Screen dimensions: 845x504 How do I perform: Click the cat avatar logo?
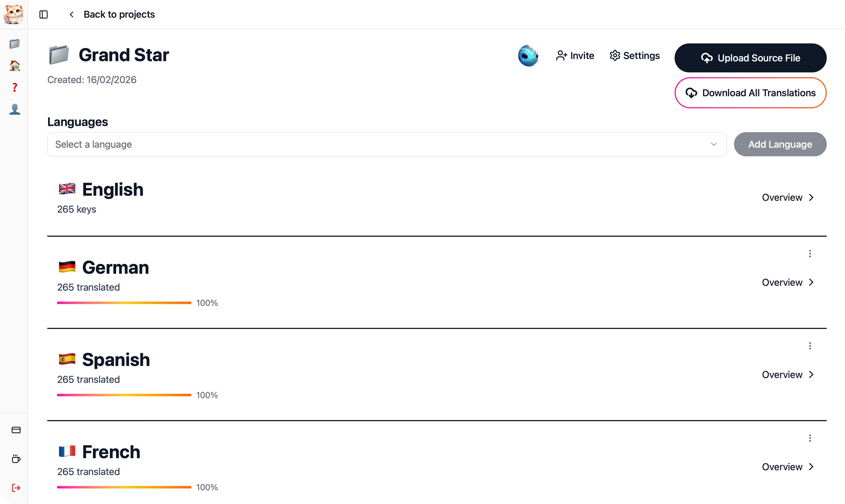(x=13, y=14)
